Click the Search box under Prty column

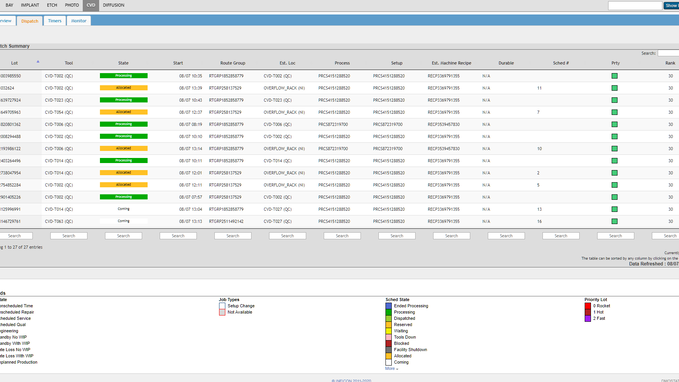point(615,236)
